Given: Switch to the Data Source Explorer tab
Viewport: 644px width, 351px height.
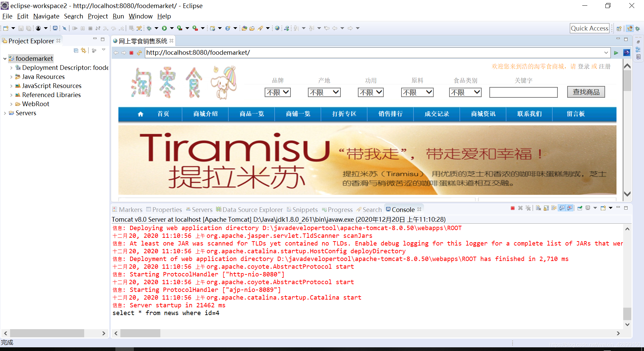Looking at the screenshot, I should [250, 210].
